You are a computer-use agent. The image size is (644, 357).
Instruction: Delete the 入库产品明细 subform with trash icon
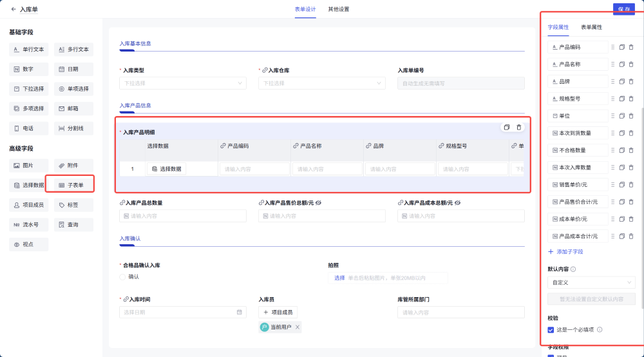[x=518, y=128]
